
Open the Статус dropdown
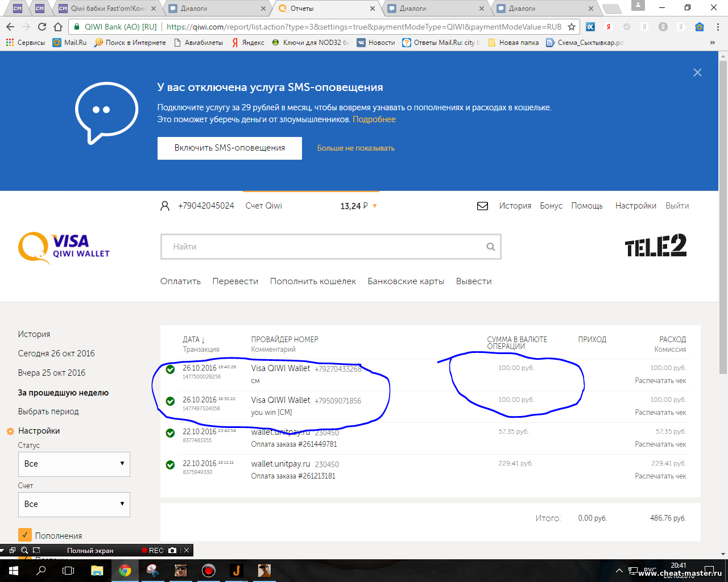pyautogui.click(x=74, y=464)
